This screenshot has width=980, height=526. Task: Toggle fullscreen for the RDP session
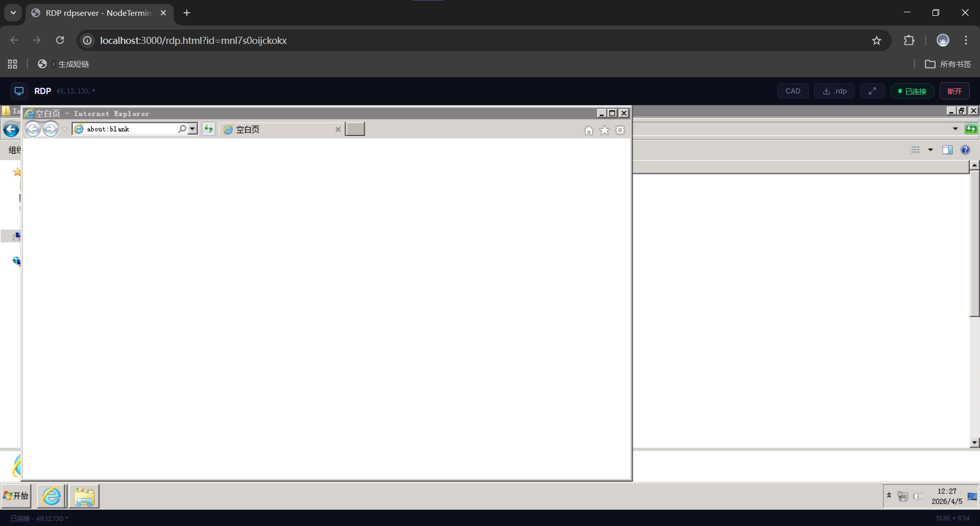pyautogui.click(x=872, y=91)
